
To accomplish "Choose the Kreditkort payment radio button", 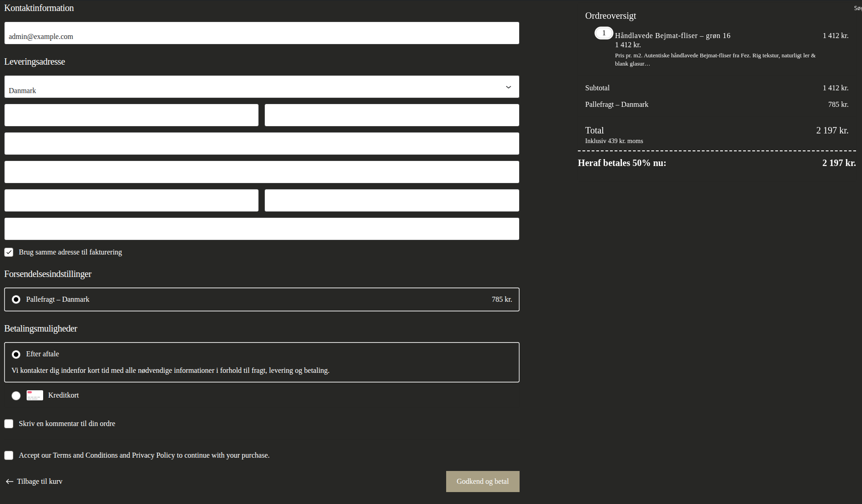I will point(16,396).
